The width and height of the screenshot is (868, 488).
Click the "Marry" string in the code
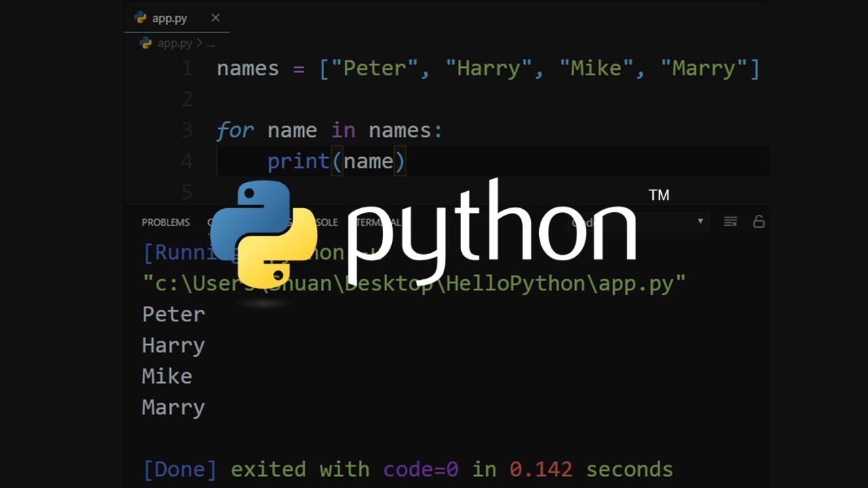(705, 68)
